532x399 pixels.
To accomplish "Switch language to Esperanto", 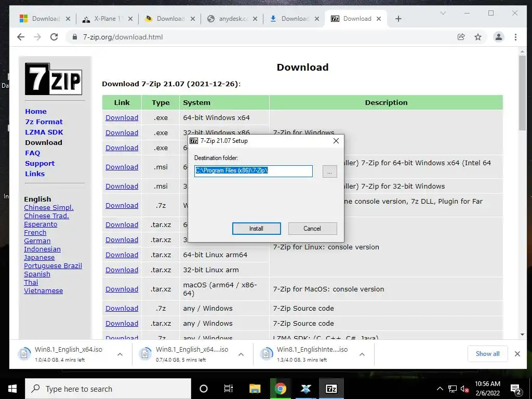I will [x=41, y=224].
